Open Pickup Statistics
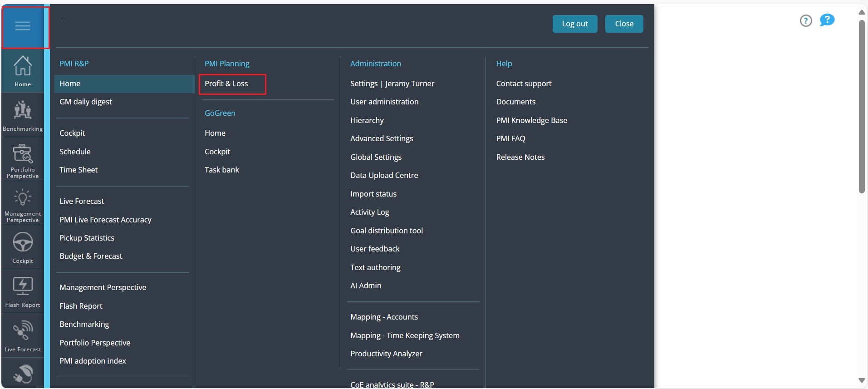 pyautogui.click(x=87, y=238)
